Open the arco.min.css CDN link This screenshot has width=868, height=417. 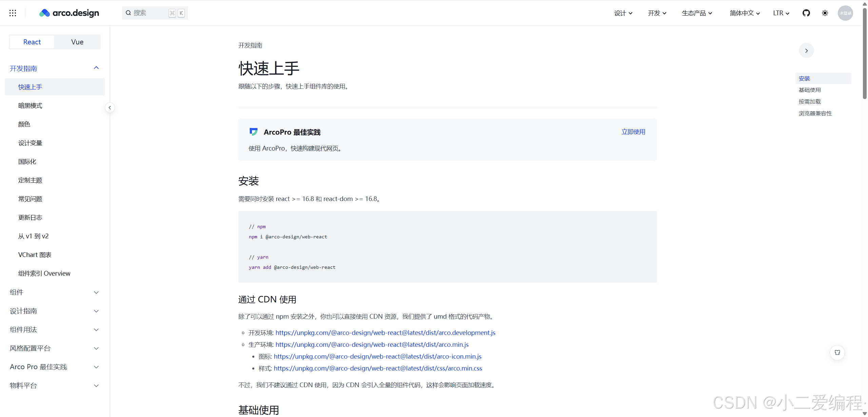pos(378,368)
